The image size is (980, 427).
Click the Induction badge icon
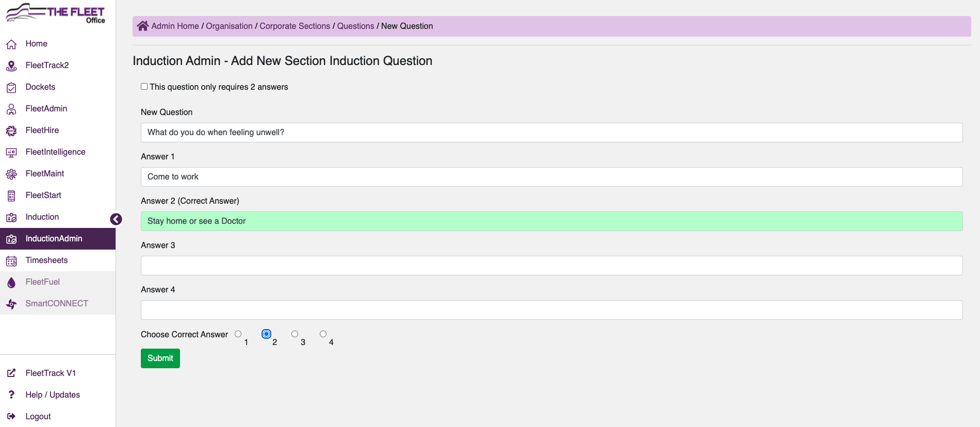[11, 218]
